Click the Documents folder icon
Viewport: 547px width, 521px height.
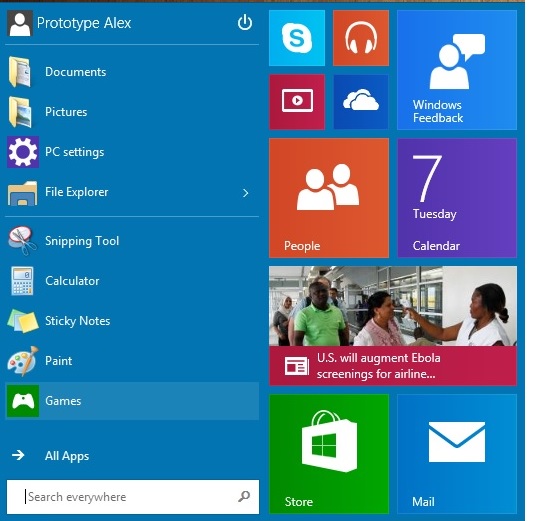coord(20,72)
